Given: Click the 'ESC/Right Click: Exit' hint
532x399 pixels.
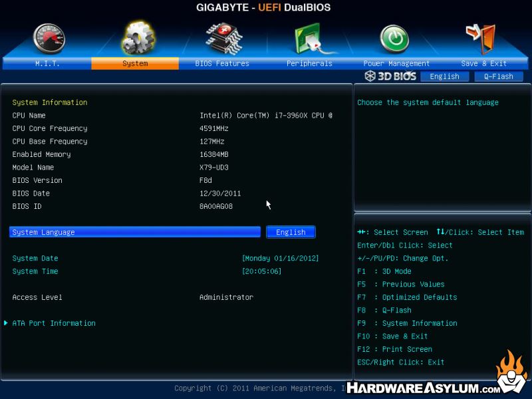Looking at the screenshot, I should 401,362.
